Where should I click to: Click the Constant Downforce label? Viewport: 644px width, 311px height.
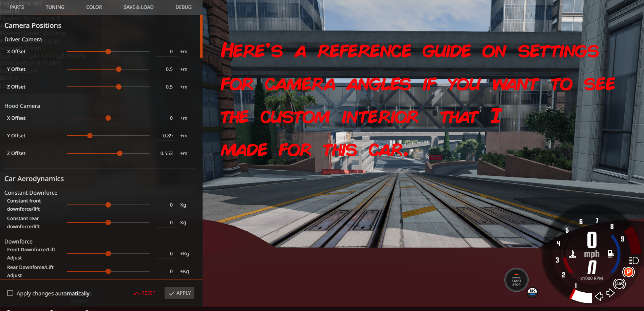click(31, 193)
